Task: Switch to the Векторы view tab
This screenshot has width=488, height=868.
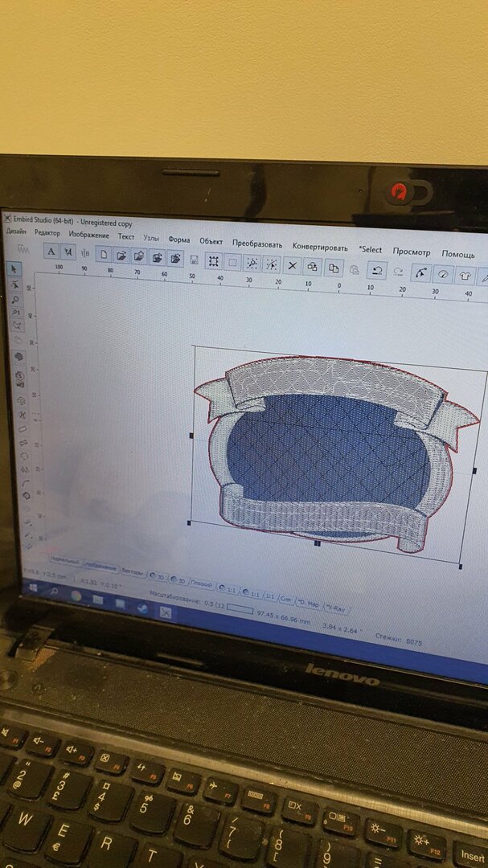Action: pyautogui.click(x=132, y=572)
